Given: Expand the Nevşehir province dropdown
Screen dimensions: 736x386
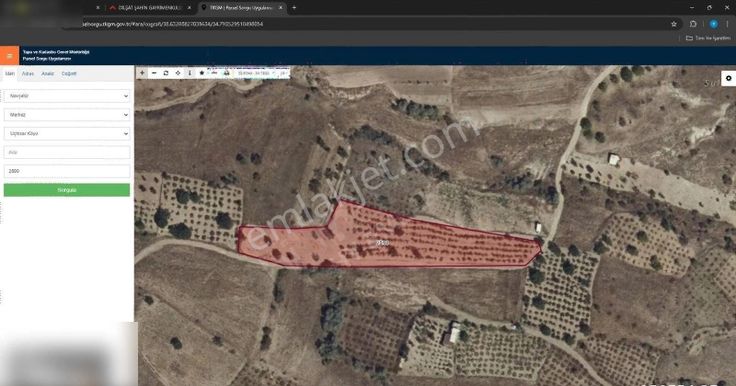Looking at the screenshot, I should pos(67,96).
